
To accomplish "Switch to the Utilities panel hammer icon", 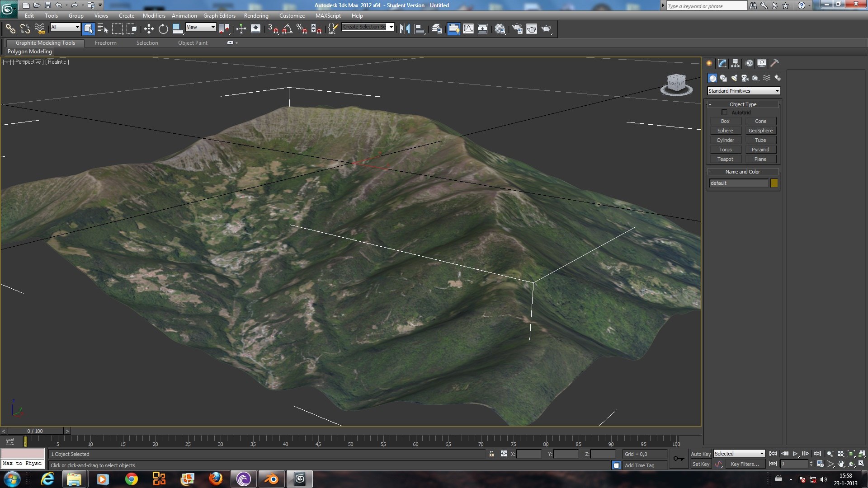I will pyautogui.click(x=774, y=63).
